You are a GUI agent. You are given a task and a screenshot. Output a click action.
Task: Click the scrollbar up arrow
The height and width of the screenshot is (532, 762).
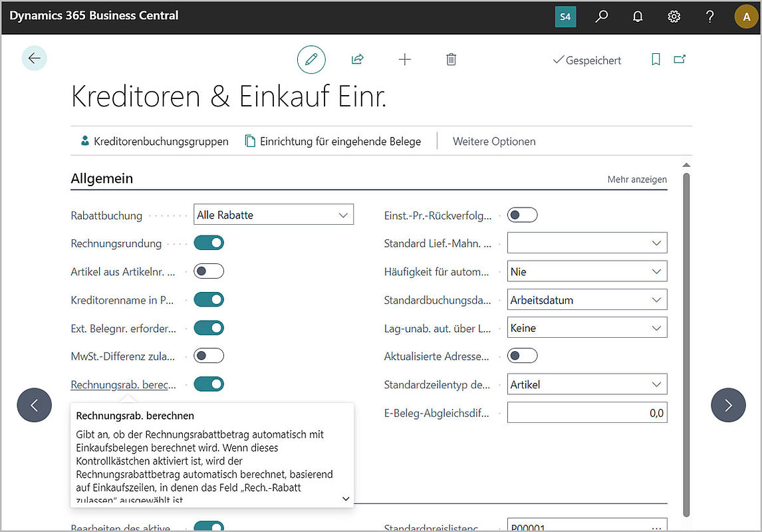(x=686, y=165)
